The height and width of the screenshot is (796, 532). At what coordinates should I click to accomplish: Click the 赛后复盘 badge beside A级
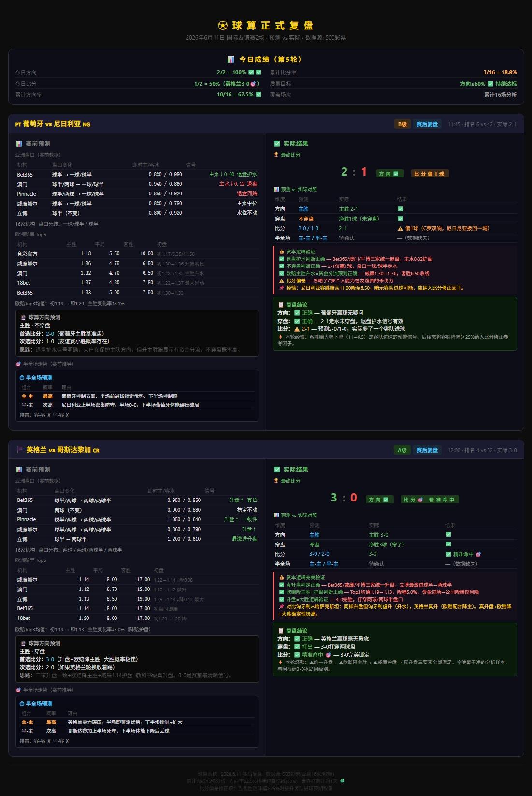click(x=427, y=450)
